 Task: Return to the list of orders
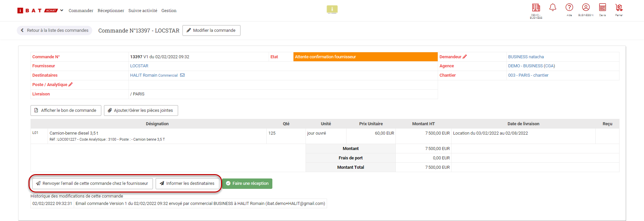[54, 30]
